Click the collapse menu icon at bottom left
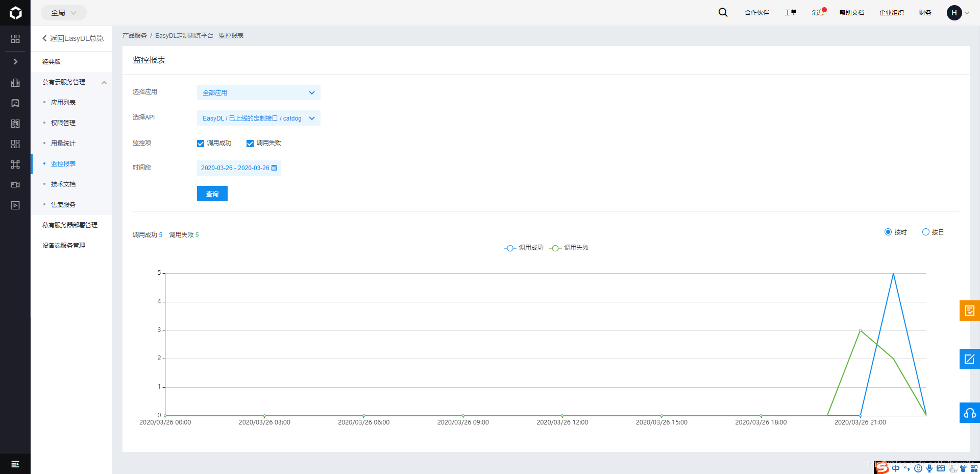 pyautogui.click(x=15, y=464)
